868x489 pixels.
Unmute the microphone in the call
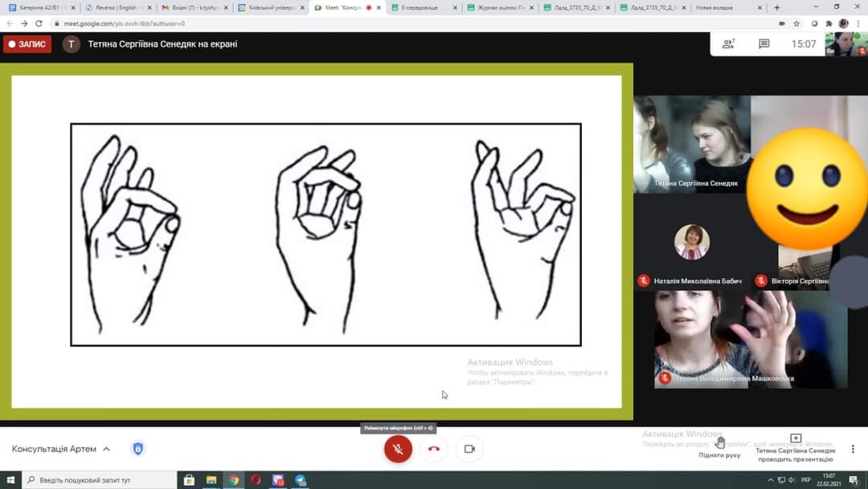click(398, 449)
